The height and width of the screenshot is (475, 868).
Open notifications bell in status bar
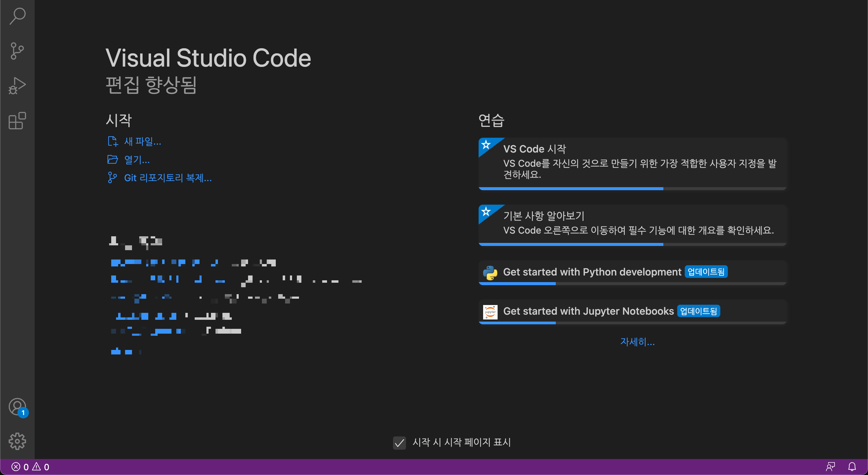pyautogui.click(x=852, y=467)
